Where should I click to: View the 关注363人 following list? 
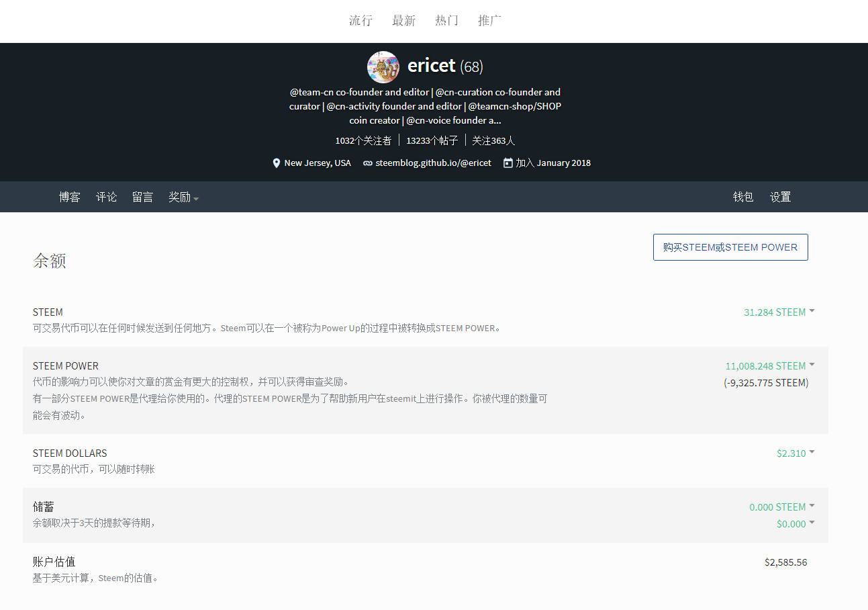tap(493, 141)
